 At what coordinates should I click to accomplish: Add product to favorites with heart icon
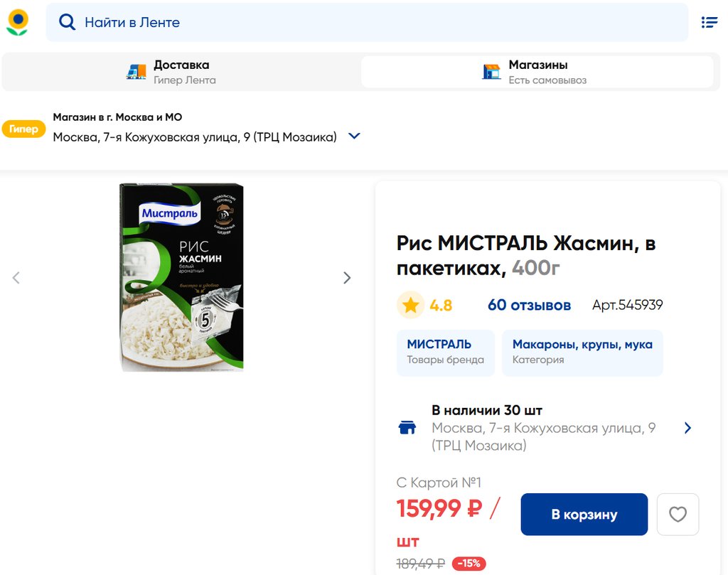(678, 514)
